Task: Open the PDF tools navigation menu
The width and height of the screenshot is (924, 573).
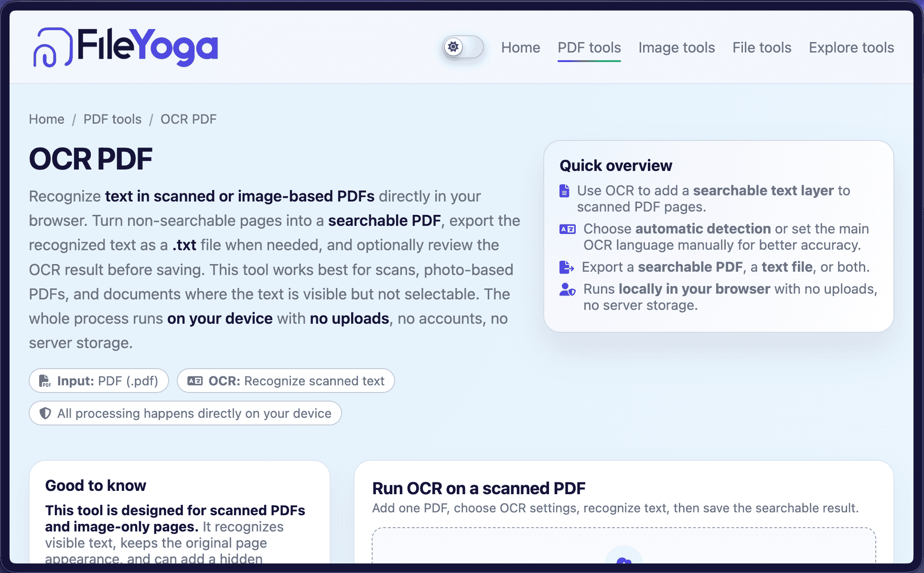Action: (x=589, y=48)
